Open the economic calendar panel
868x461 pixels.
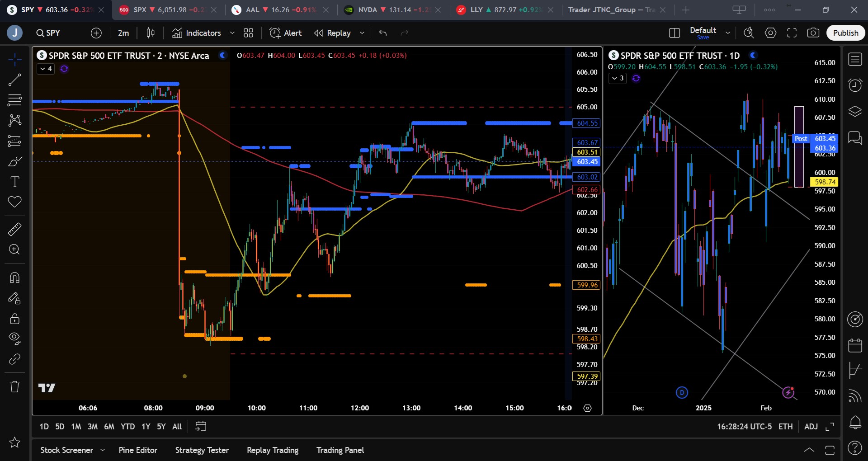pos(855,346)
